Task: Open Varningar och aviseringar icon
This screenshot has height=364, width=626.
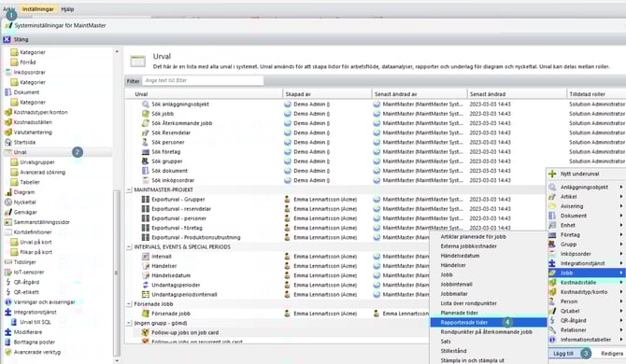Action: click(7, 301)
